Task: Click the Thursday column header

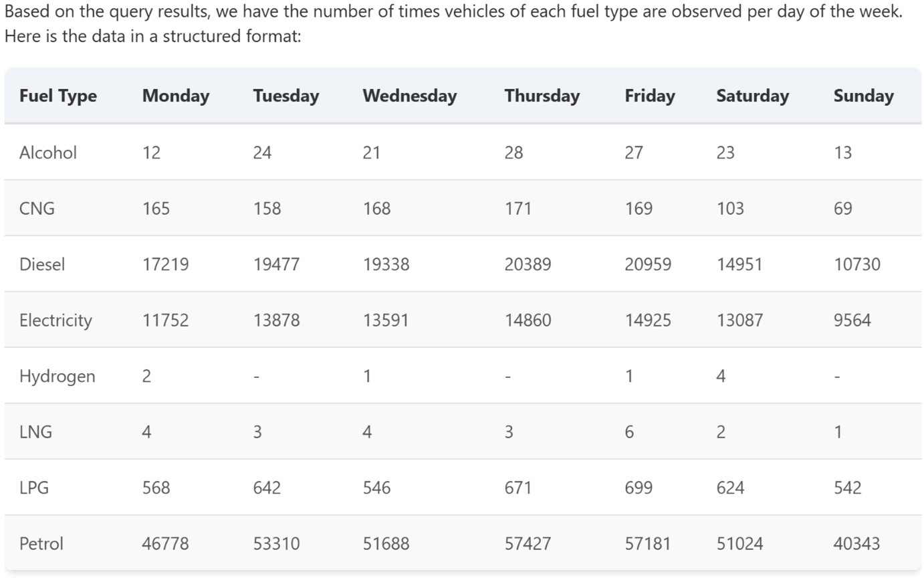Action: 542,96
